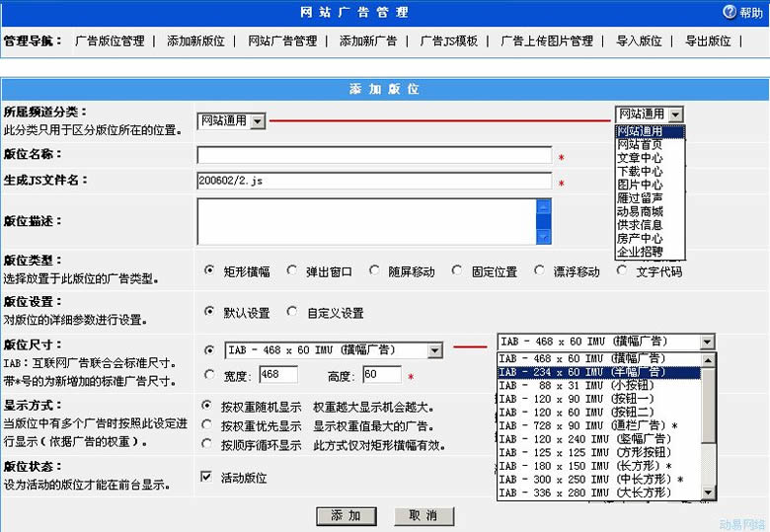Click the 生成JS文件名 input field
Screen dimensions: 770x532
point(374,181)
